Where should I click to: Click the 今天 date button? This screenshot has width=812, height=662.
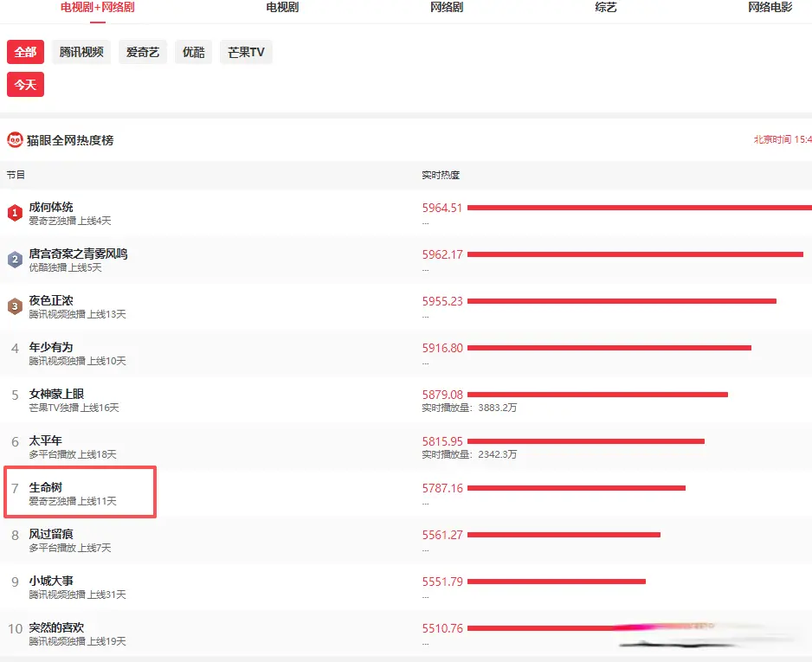[25, 85]
